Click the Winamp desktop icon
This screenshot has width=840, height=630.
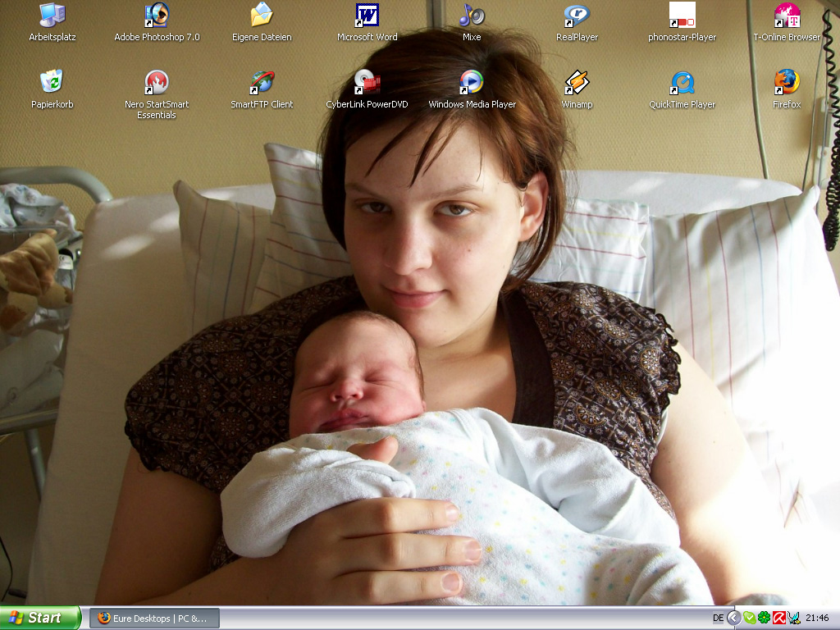577,82
